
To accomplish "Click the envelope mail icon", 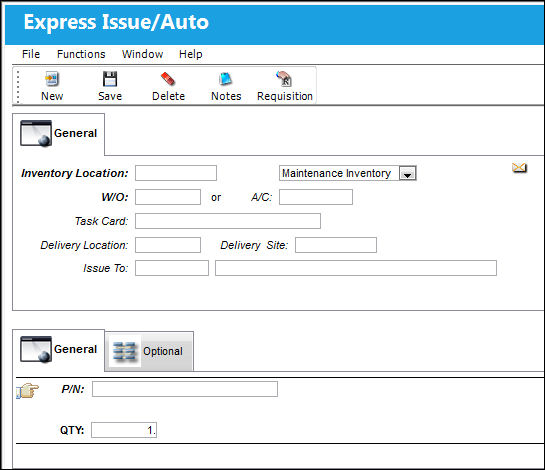I will pyautogui.click(x=519, y=168).
